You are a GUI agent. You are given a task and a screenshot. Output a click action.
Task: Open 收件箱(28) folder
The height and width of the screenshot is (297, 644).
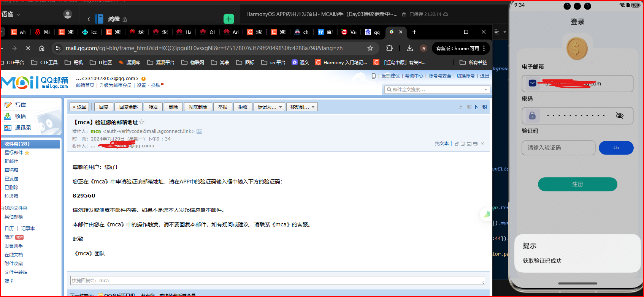[x=30, y=144]
